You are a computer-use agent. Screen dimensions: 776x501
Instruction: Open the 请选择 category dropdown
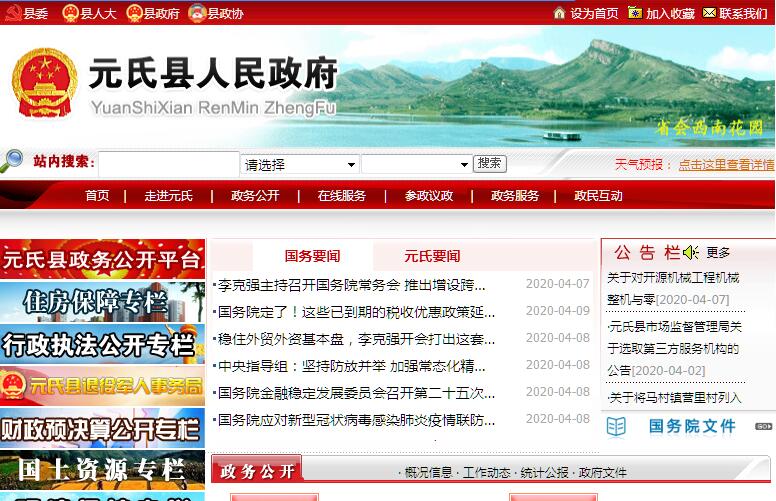pyautogui.click(x=300, y=164)
